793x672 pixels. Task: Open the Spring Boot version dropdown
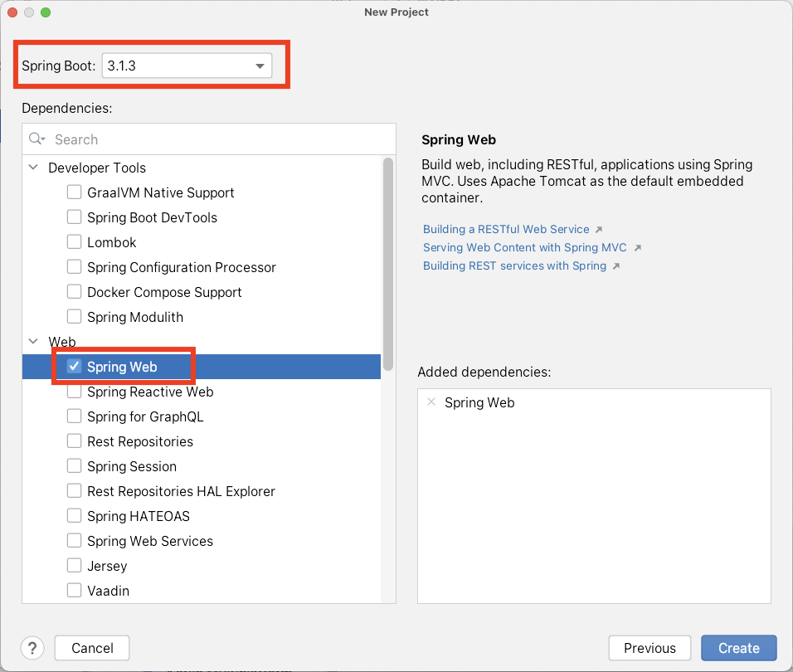tap(187, 66)
